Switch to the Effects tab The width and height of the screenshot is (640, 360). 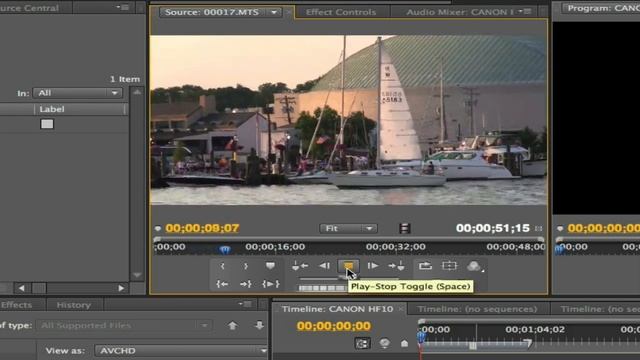tap(16, 305)
